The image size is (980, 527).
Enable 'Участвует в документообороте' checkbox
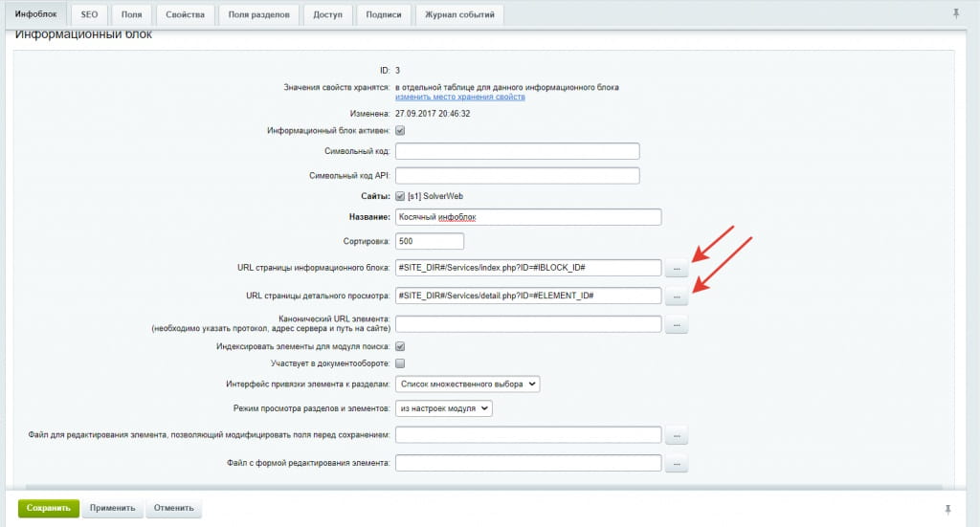[400, 363]
